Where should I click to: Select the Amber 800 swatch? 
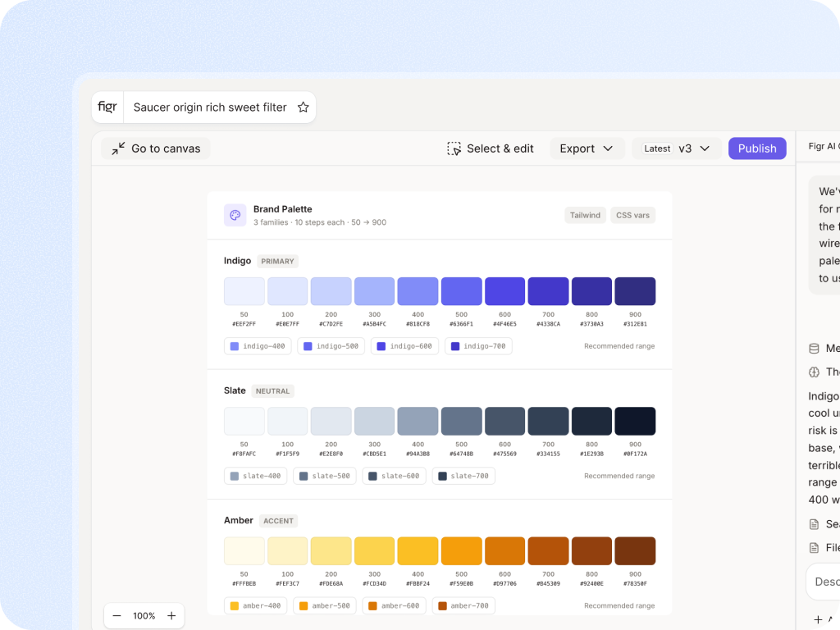(x=592, y=550)
